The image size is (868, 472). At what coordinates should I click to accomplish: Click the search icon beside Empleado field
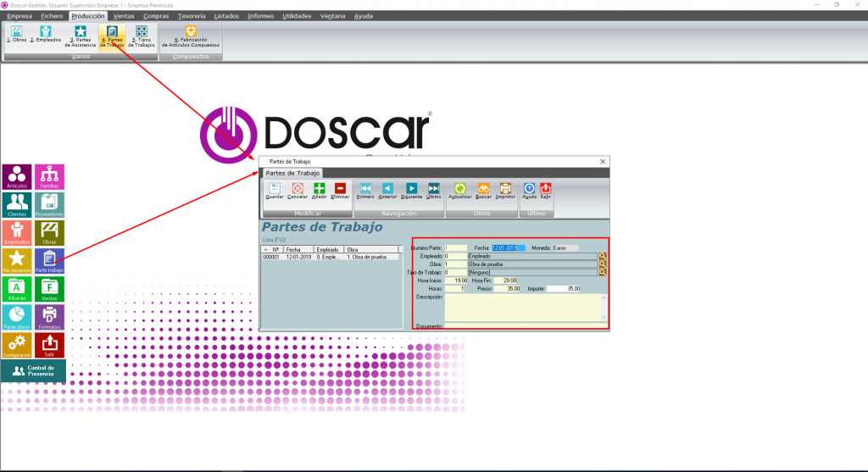coord(603,256)
